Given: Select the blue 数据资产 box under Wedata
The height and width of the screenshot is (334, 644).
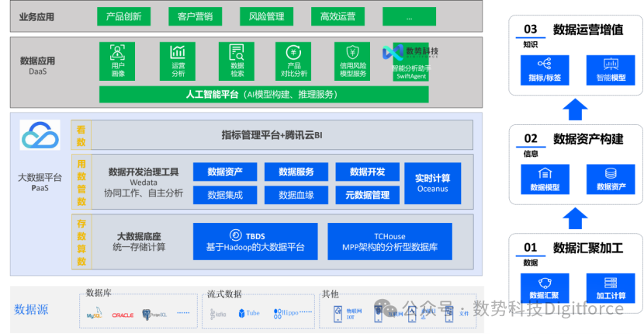Looking at the screenshot, I should point(225,172).
